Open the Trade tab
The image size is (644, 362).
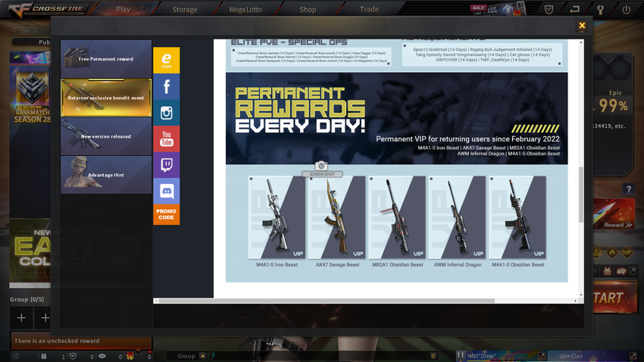click(x=369, y=9)
